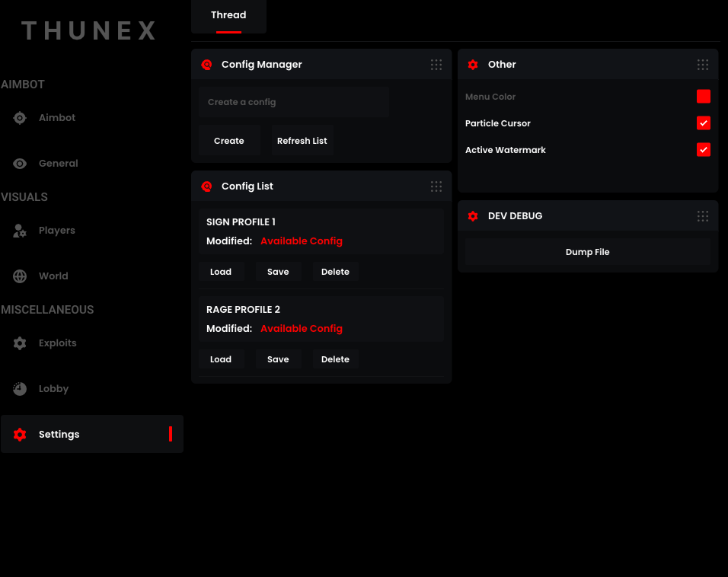Image resolution: width=728 pixels, height=577 pixels.
Task: Click the Lobby icon in the sidebar
Action: tap(18, 388)
